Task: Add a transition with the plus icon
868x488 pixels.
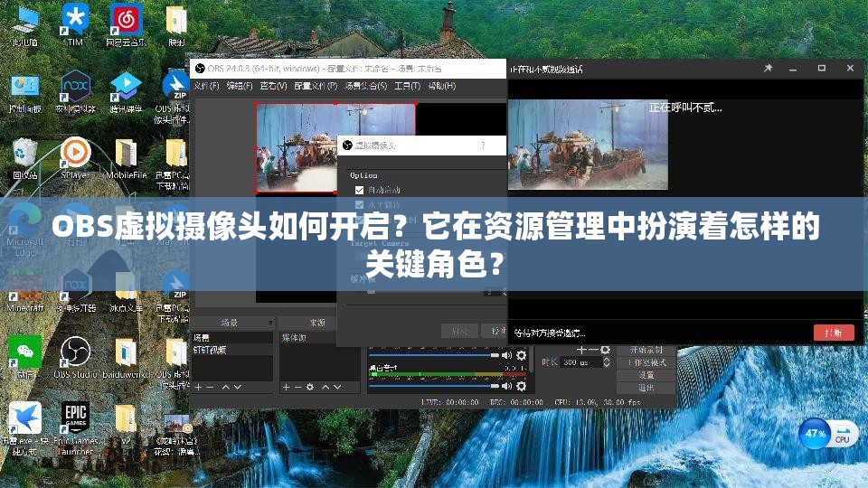Action: (580, 351)
